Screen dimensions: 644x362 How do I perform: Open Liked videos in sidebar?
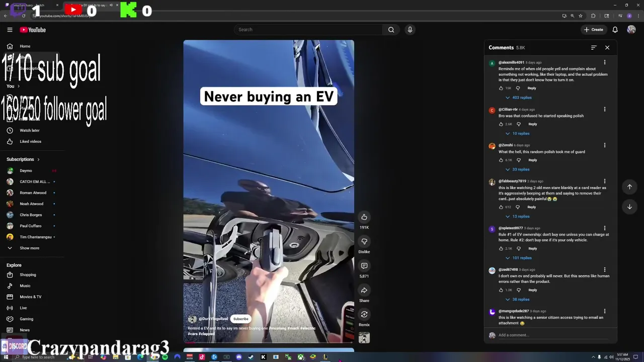(x=31, y=141)
